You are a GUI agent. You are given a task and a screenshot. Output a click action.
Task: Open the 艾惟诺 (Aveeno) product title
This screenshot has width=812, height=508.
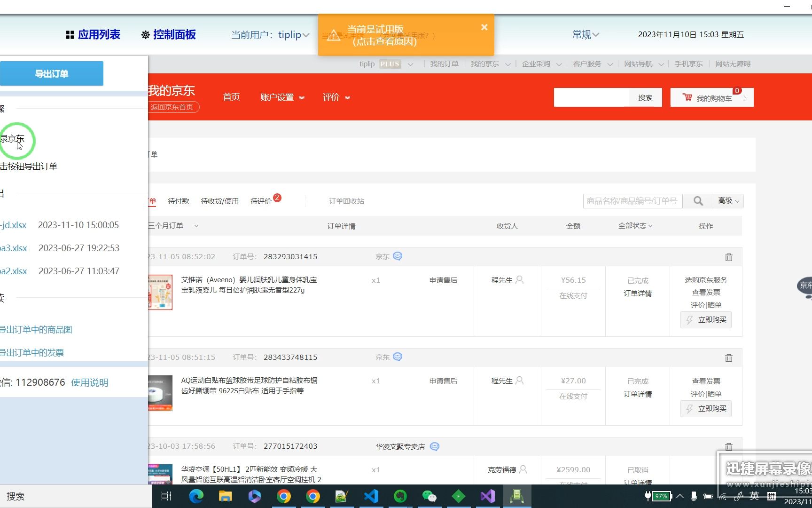[x=249, y=285]
